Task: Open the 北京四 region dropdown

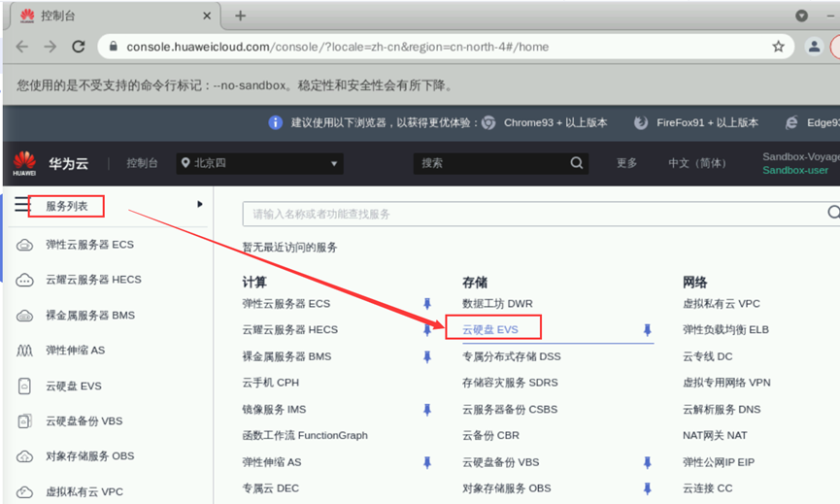Action: pos(260,163)
